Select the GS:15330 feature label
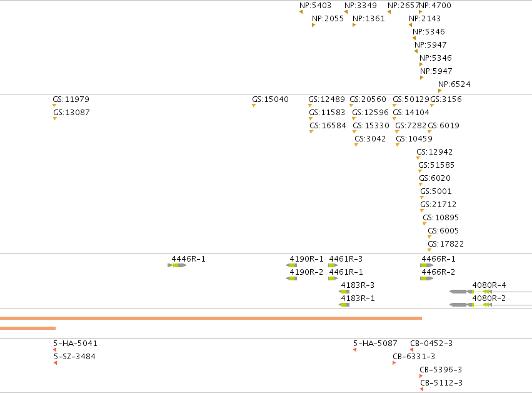Image resolution: width=532 pixels, height=393 pixels. [x=371, y=125]
